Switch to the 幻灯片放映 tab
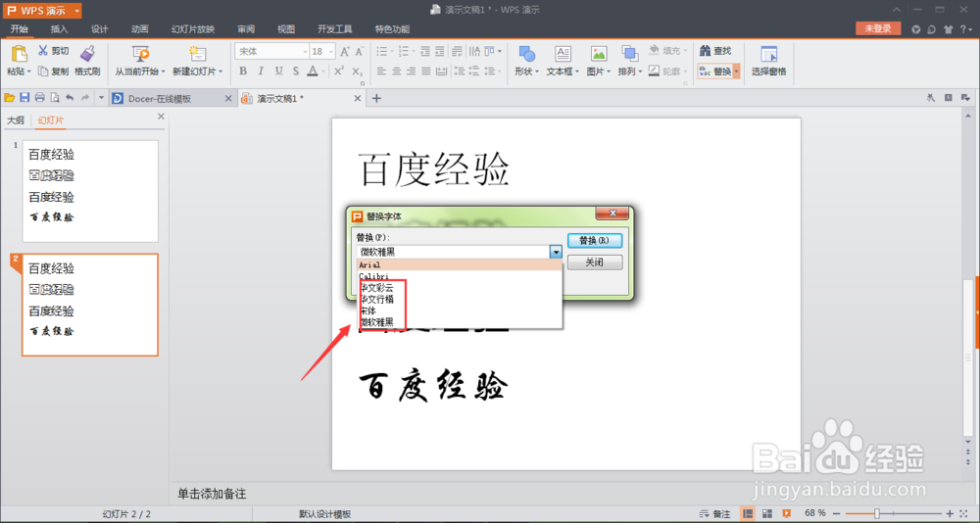980x523 pixels. coord(193,28)
